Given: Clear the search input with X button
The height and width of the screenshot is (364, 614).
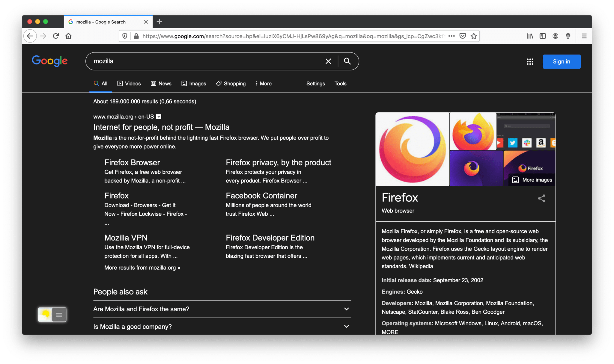Looking at the screenshot, I should click(x=328, y=61).
